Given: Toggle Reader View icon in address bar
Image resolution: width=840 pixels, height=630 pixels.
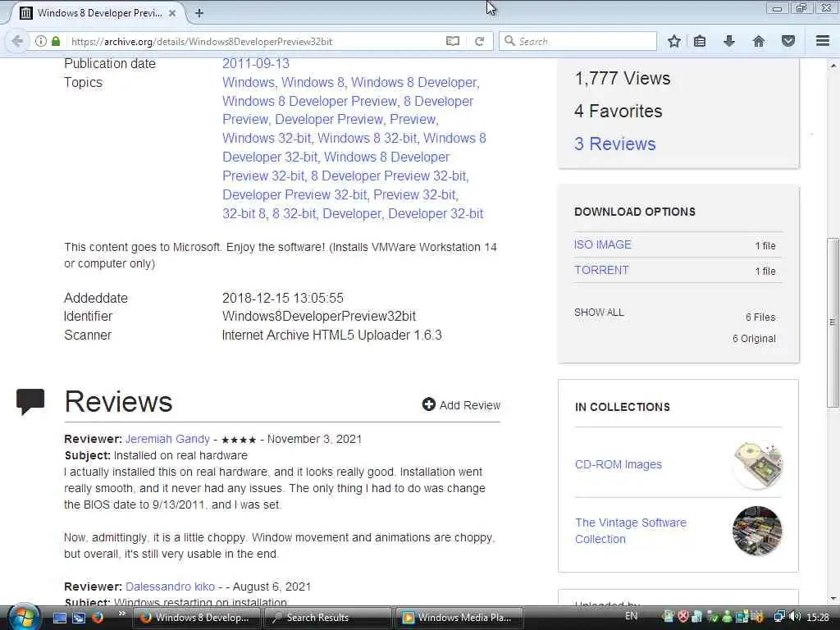Looking at the screenshot, I should (453, 41).
